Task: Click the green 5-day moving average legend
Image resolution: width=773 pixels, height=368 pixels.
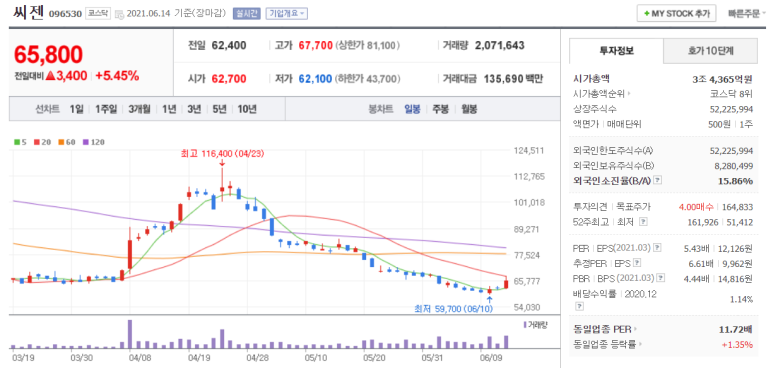Action: [20, 142]
